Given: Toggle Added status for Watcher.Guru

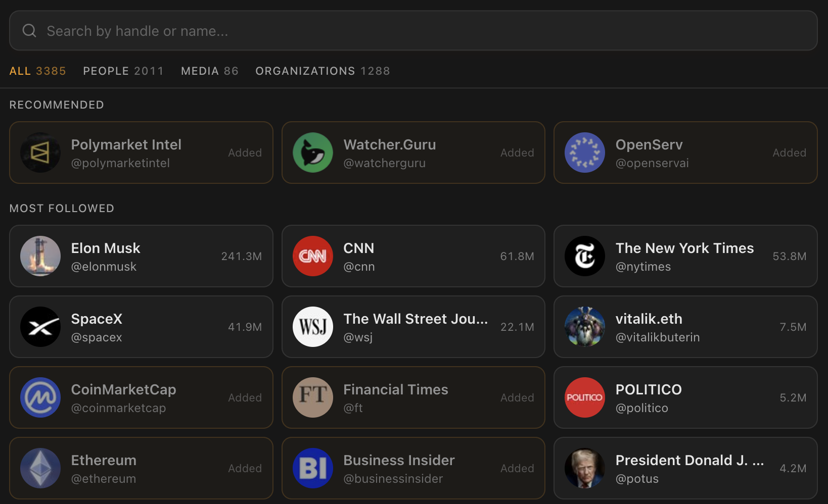Looking at the screenshot, I should point(517,153).
